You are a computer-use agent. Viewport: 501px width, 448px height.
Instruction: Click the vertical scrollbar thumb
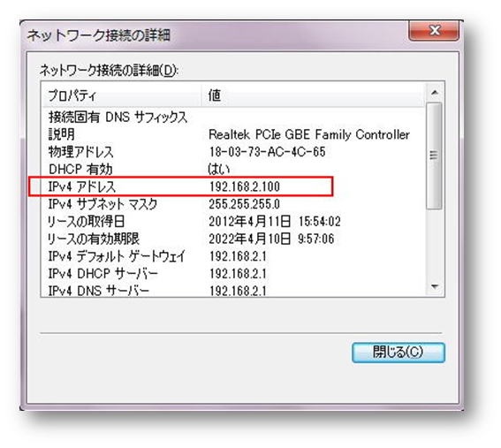coord(434,156)
